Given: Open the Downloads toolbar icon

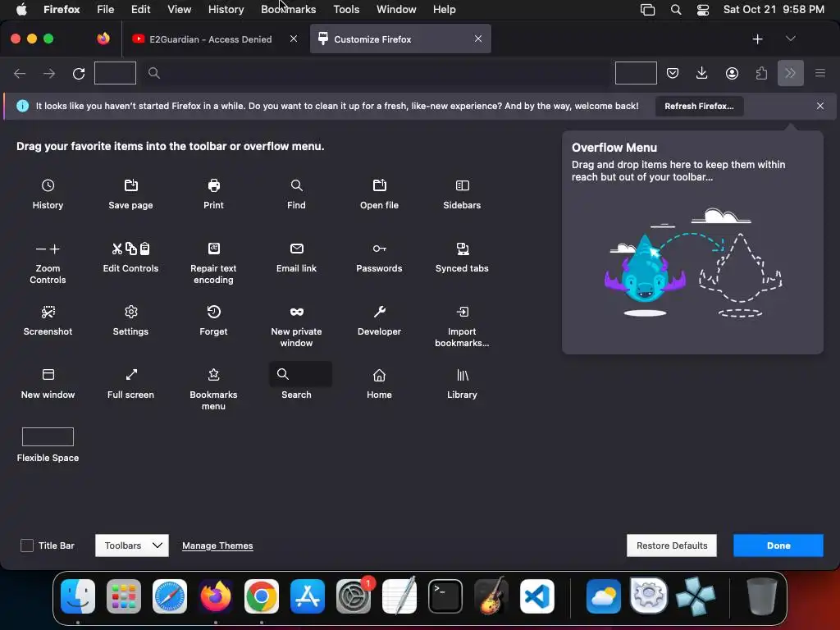Looking at the screenshot, I should 702,73.
